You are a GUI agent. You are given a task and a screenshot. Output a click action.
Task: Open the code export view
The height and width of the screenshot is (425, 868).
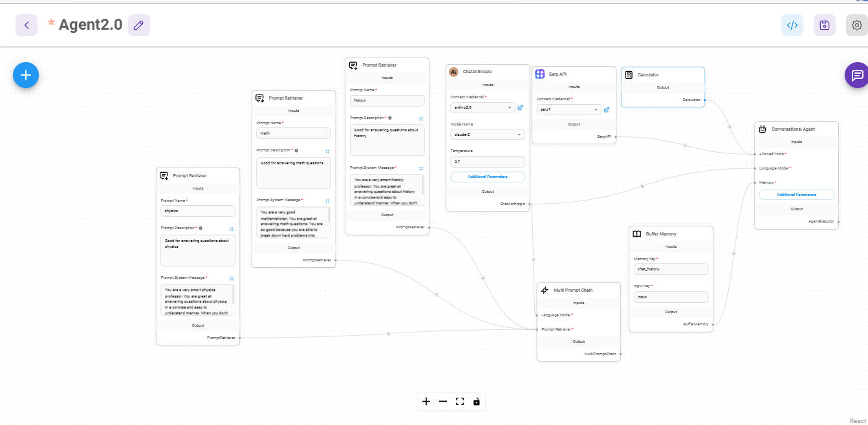click(x=792, y=25)
